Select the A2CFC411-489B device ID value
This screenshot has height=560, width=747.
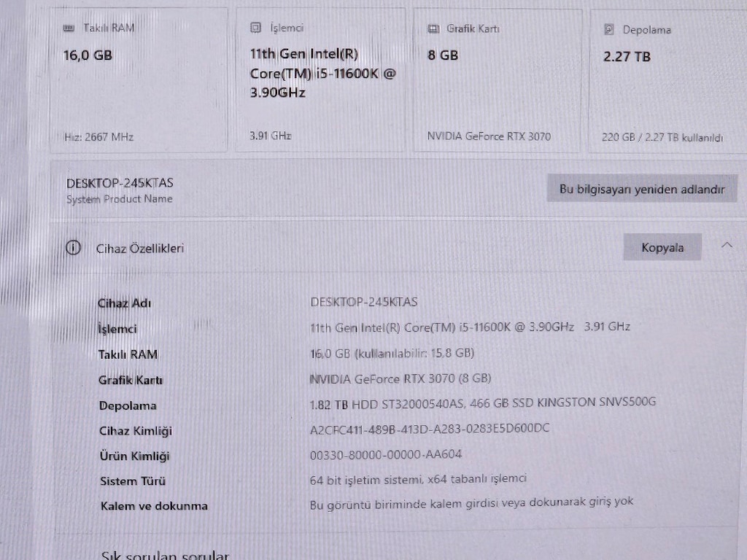pos(429,429)
